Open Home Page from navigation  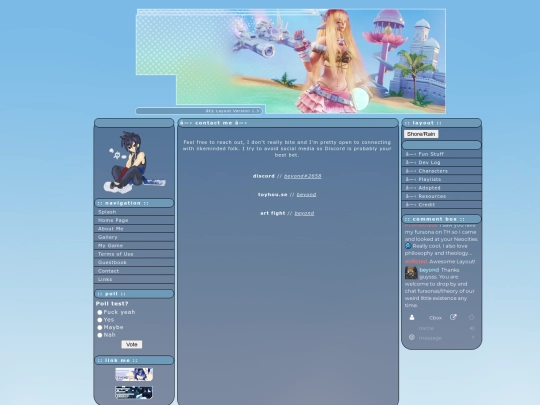tap(134, 220)
